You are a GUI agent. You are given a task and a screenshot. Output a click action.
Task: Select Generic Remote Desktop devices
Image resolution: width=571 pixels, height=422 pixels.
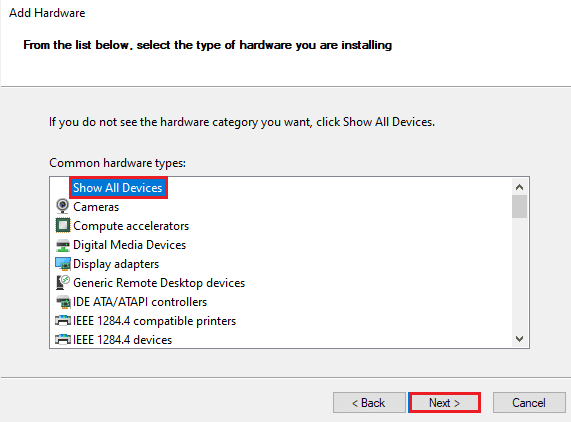(159, 283)
